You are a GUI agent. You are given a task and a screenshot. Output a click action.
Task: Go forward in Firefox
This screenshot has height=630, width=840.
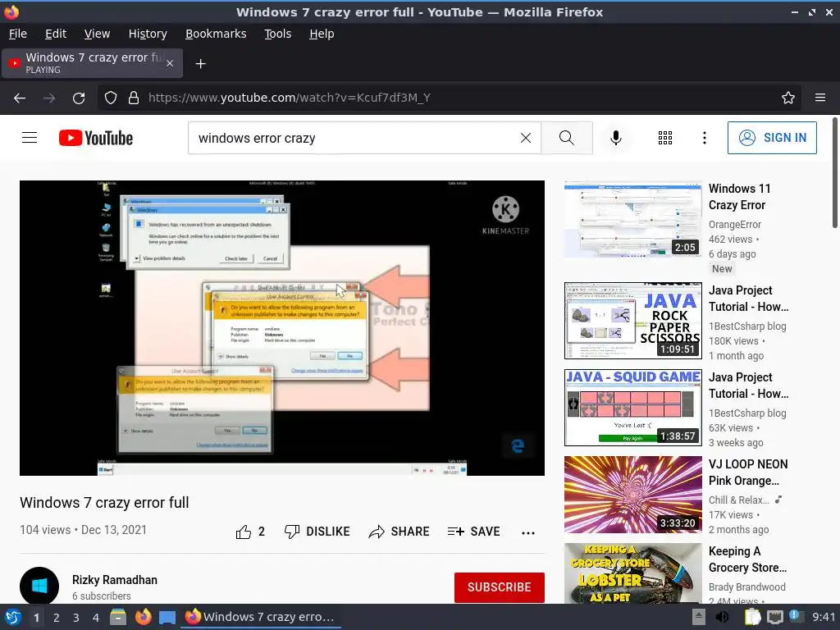[49, 98]
